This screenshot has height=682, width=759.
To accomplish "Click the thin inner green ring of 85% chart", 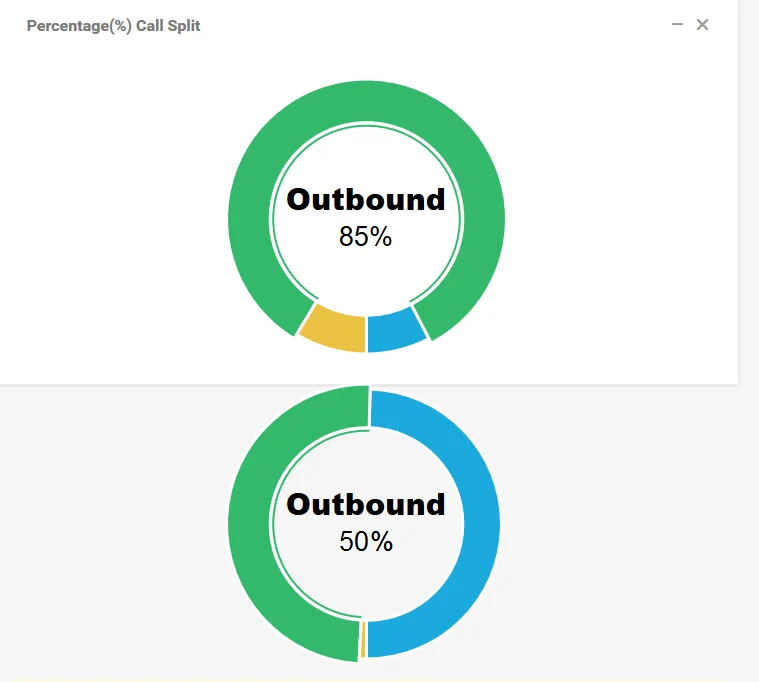I will coord(366,125).
